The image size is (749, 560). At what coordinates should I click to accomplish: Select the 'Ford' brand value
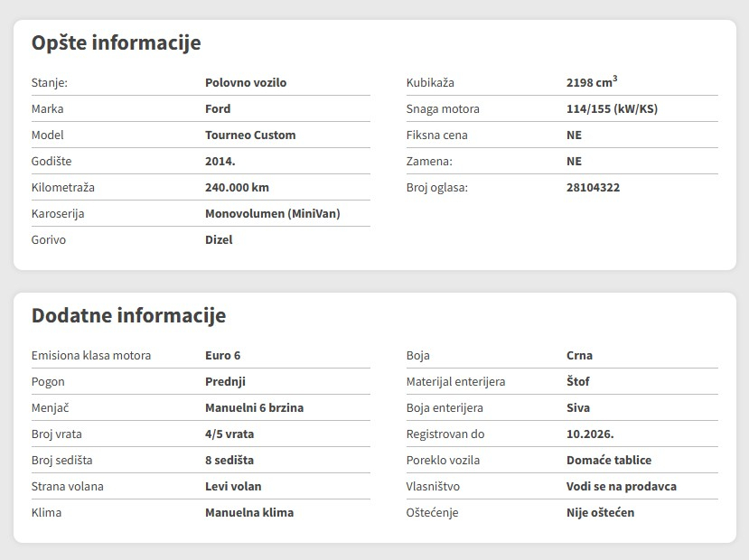tap(218, 108)
